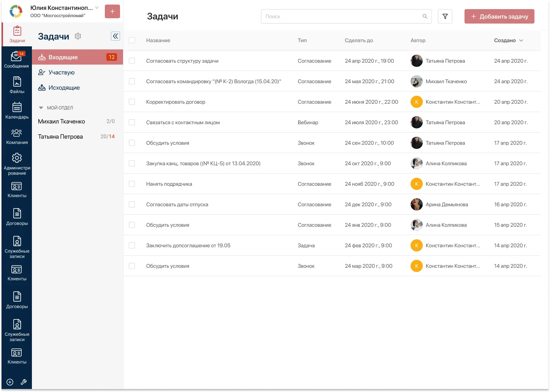Viewport: 550px width, 392px height.
Task: Click the Автор column header
Action: click(418, 40)
